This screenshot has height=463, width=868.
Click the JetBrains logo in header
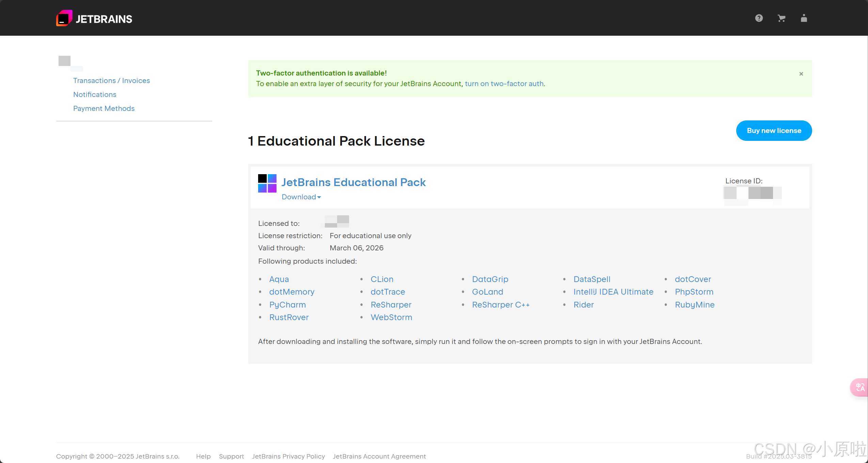tap(94, 18)
